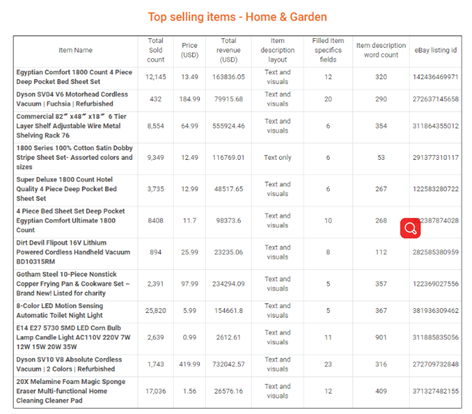The image size is (472, 414).
Task: Click the Egyptian Comfort 1800 Count item name
Action: (74, 77)
